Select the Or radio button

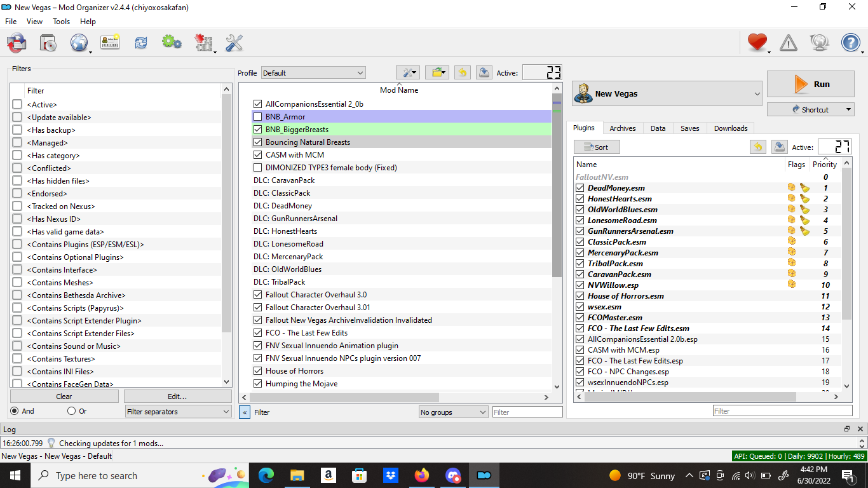(x=72, y=411)
